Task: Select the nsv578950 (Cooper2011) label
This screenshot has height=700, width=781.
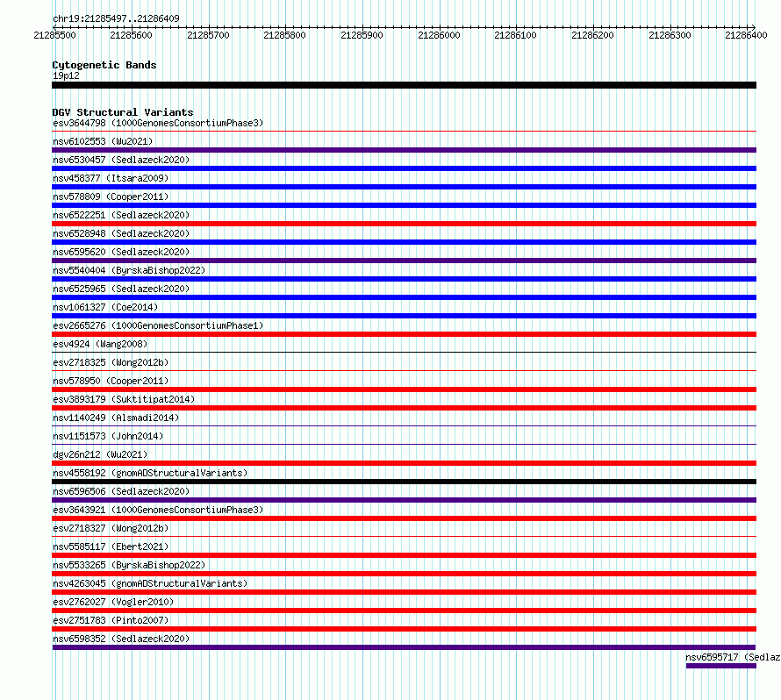Action: pos(111,381)
